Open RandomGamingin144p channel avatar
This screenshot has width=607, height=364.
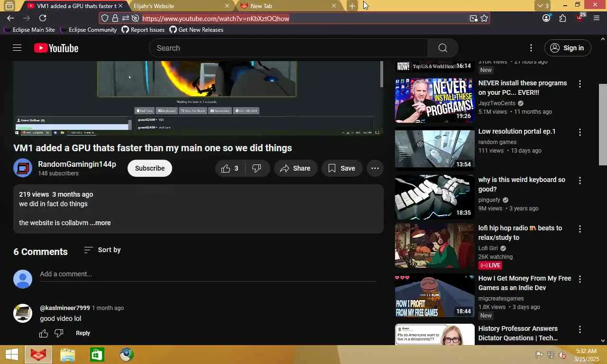23,168
